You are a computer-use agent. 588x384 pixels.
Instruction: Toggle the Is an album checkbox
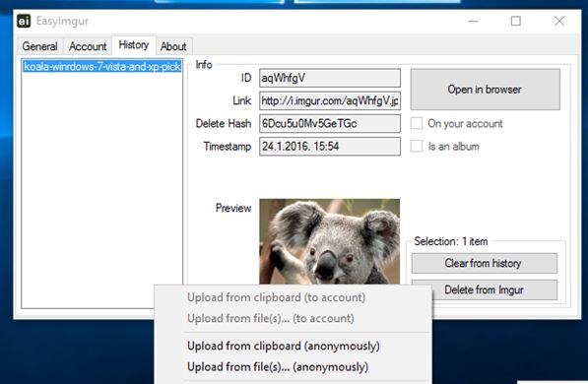[x=417, y=147]
